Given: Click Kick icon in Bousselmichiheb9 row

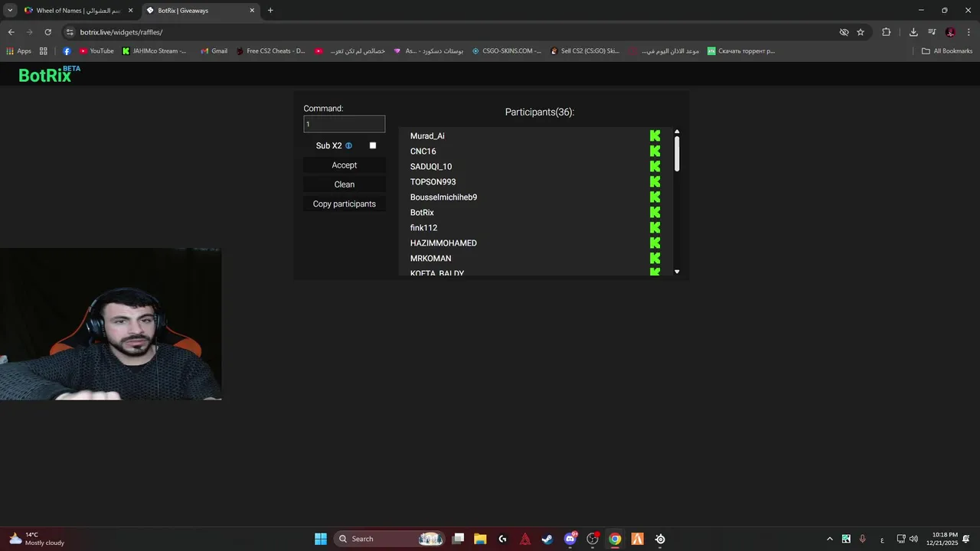Looking at the screenshot, I should pyautogui.click(x=655, y=197).
